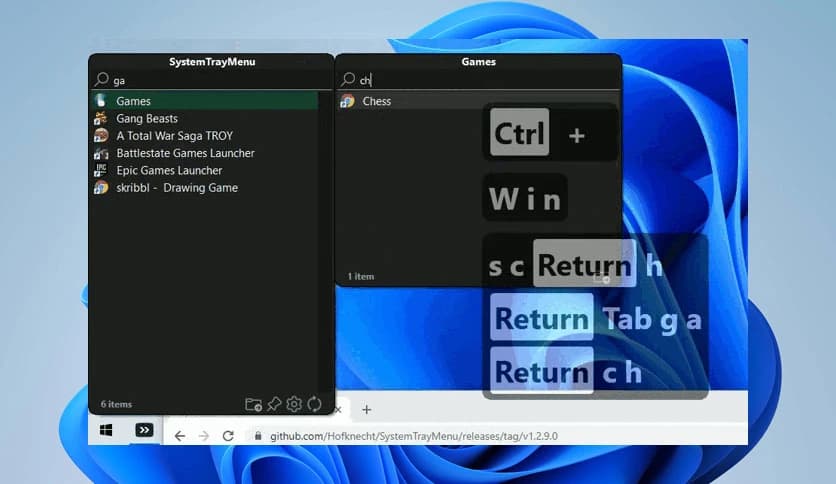The width and height of the screenshot is (836, 484).
Task: Click the Games submenu title
Action: point(479,62)
